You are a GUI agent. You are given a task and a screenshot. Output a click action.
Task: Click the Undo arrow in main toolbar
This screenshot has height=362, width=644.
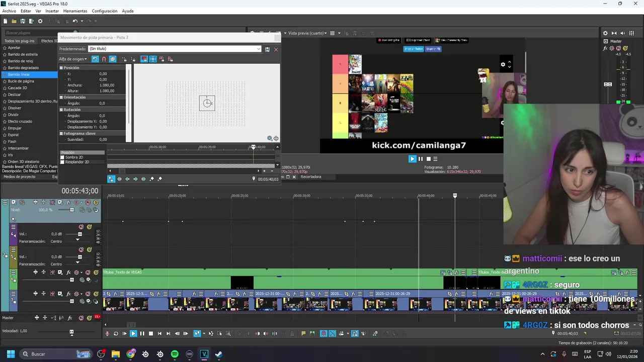(75, 21)
